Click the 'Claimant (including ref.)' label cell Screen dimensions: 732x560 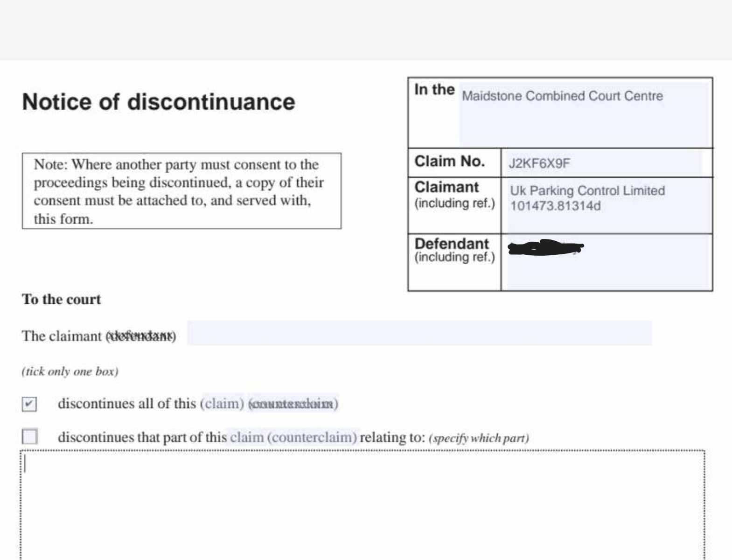click(454, 205)
